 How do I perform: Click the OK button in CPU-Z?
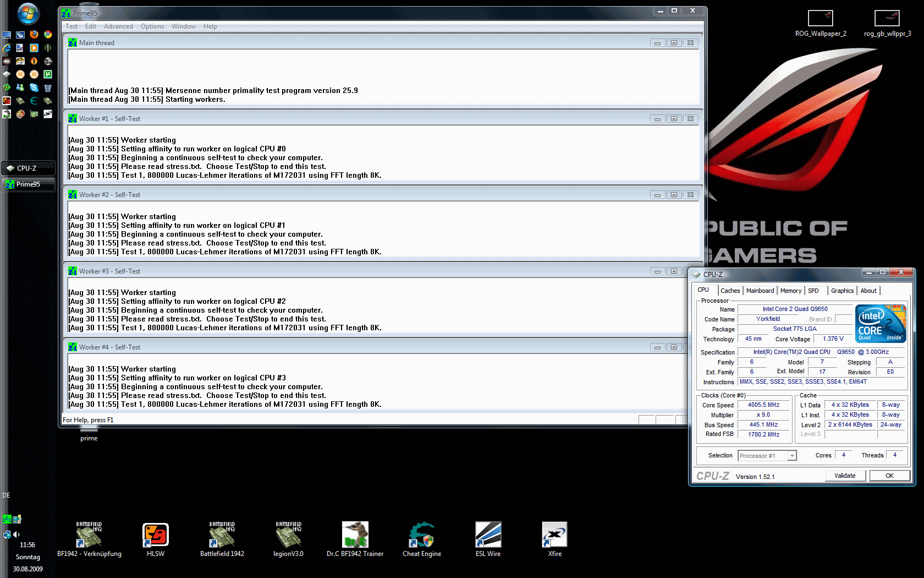point(889,476)
